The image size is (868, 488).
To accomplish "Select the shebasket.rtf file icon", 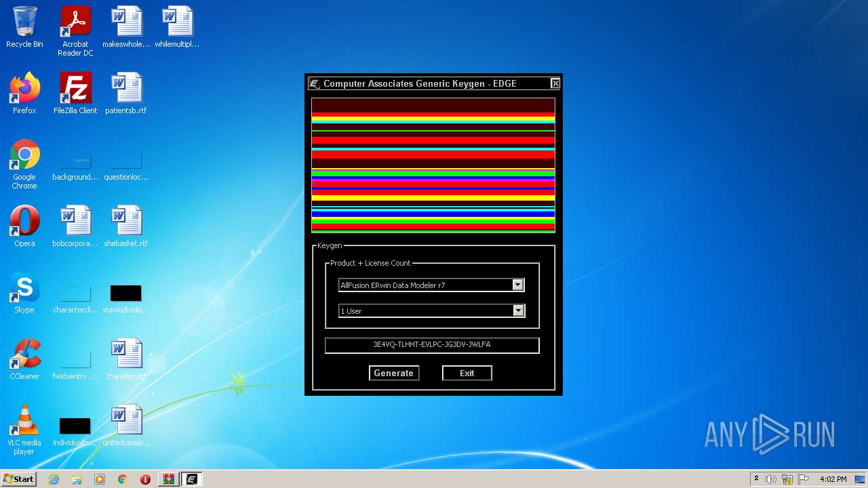I will point(126,226).
